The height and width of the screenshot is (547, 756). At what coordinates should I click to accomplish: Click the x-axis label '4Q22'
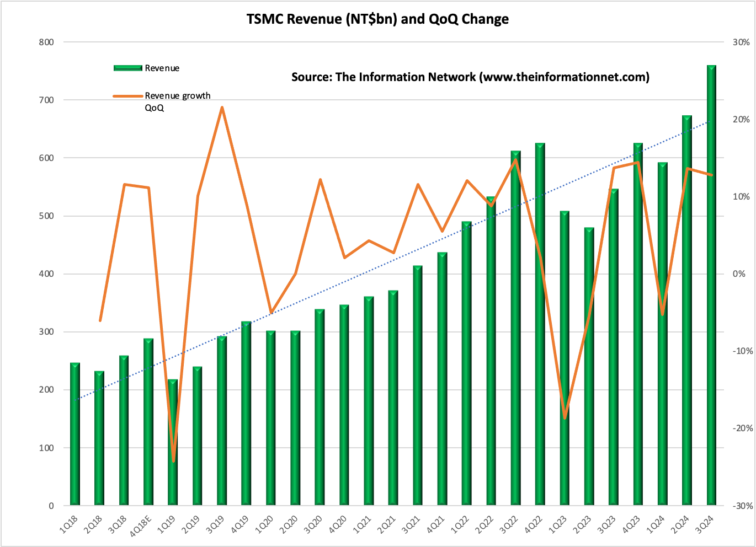coord(533,523)
